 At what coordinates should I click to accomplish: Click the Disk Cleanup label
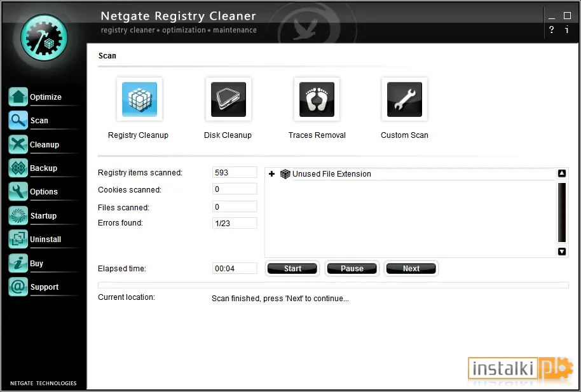coord(228,135)
